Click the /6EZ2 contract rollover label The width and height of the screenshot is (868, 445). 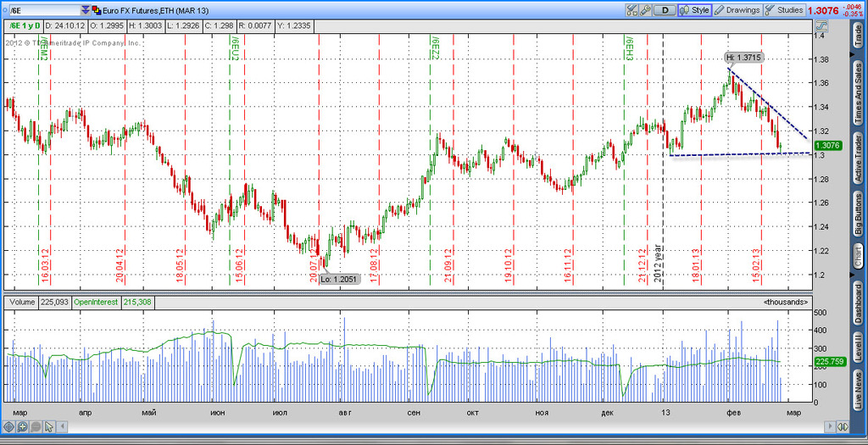click(x=435, y=47)
